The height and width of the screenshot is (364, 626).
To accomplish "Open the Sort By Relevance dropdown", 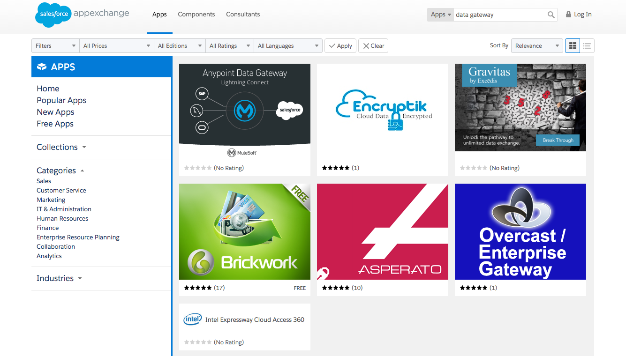I will tap(537, 45).
